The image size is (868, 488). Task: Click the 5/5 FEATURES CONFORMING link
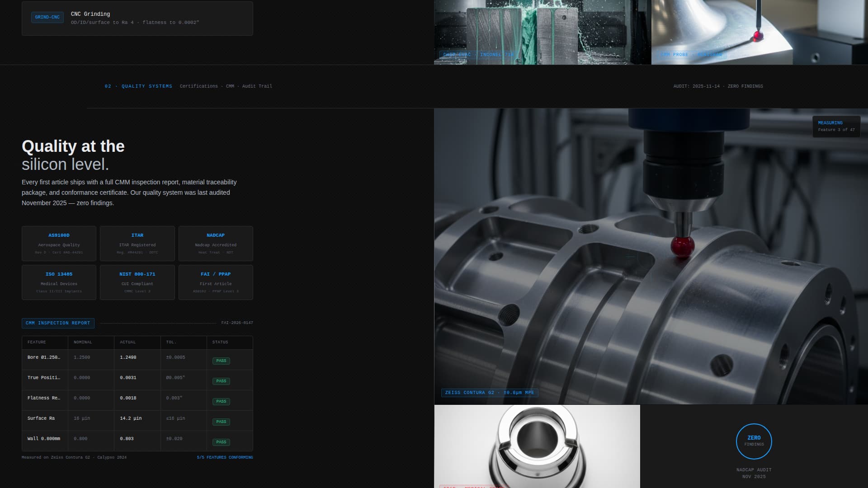[x=225, y=457]
